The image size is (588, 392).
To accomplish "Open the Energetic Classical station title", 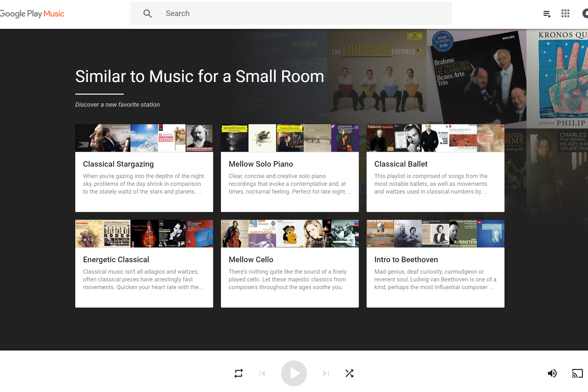I will coord(116,260).
